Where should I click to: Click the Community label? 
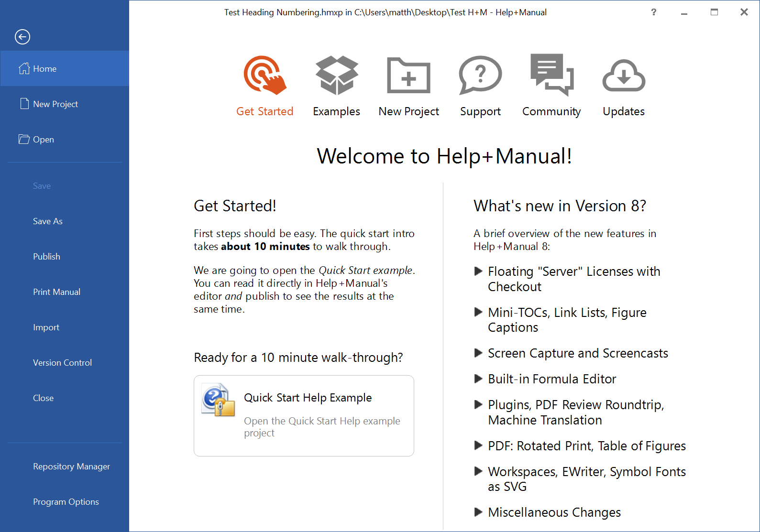pyautogui.click(x=551, y=111)
